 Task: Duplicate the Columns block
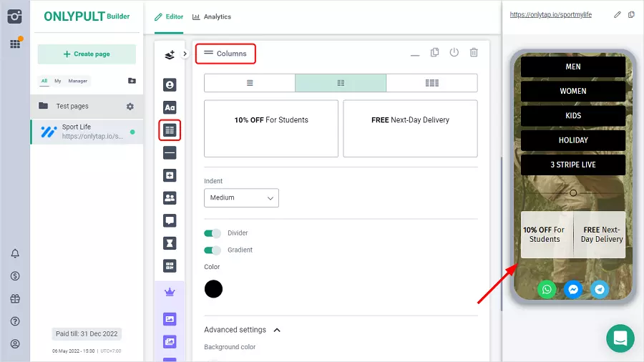coord(434,53)
